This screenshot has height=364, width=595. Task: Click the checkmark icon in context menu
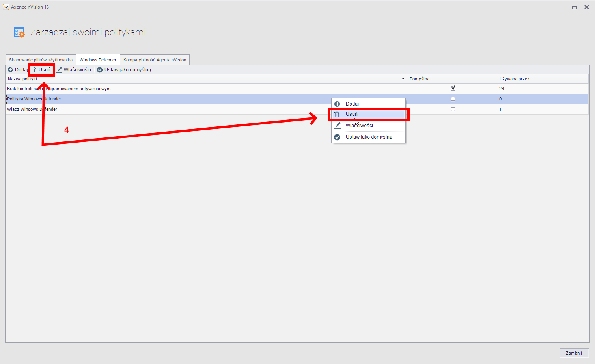[337, 137]
